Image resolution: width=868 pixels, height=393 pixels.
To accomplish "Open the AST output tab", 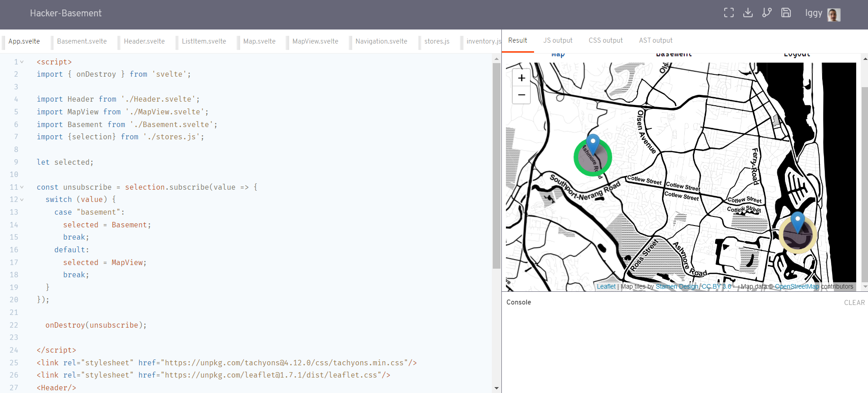I will pos(656,40).
